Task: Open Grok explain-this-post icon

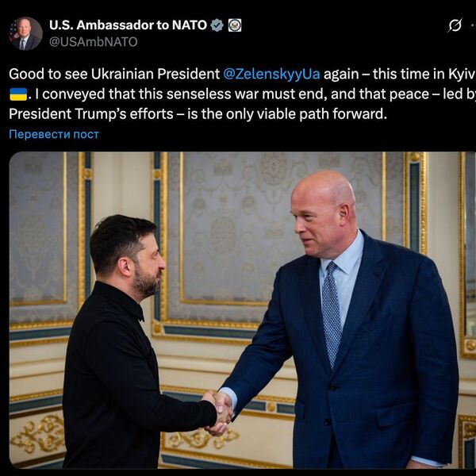Action: pos(455,25)
